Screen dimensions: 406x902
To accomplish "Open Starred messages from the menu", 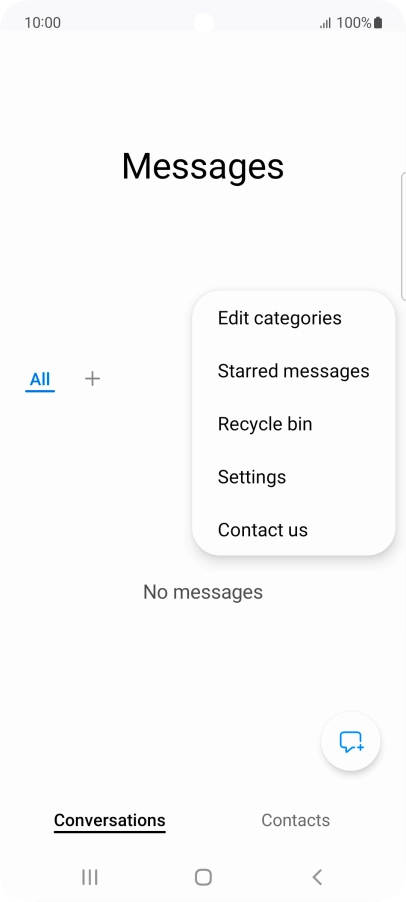I will point(293,371).
